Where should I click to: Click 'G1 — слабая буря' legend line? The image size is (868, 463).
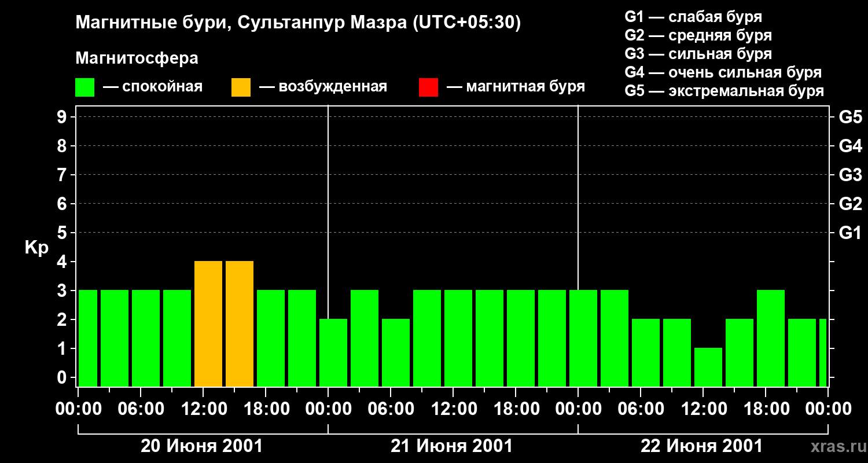[693, 17]
